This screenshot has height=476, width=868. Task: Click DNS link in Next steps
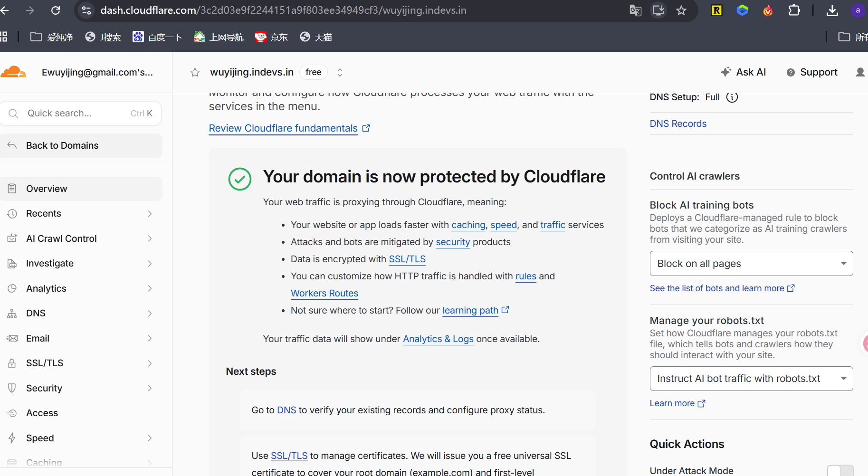click(x=286, y=410)
